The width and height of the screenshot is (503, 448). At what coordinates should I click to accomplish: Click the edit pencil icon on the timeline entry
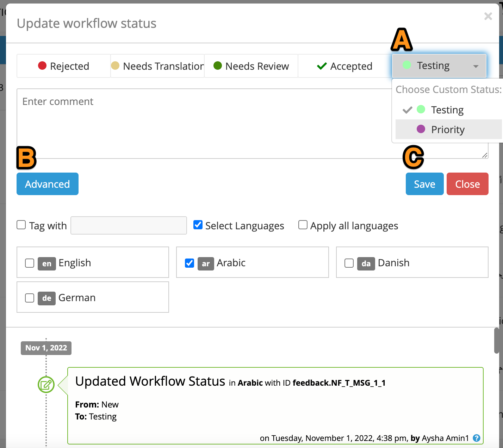coord(46,385)
